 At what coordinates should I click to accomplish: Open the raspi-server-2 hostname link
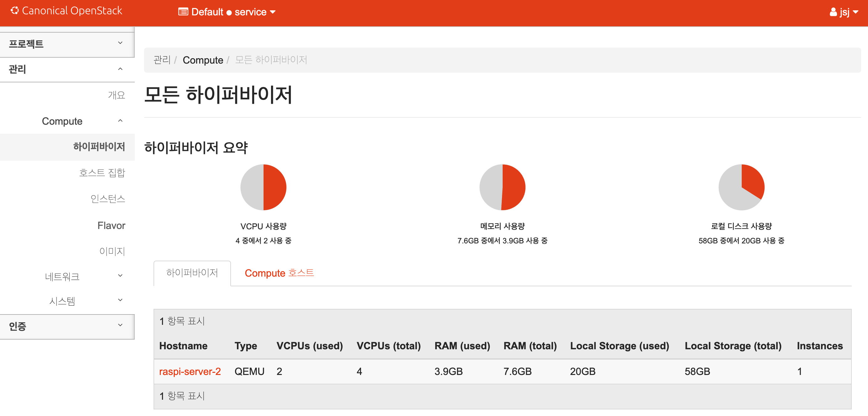190,371
